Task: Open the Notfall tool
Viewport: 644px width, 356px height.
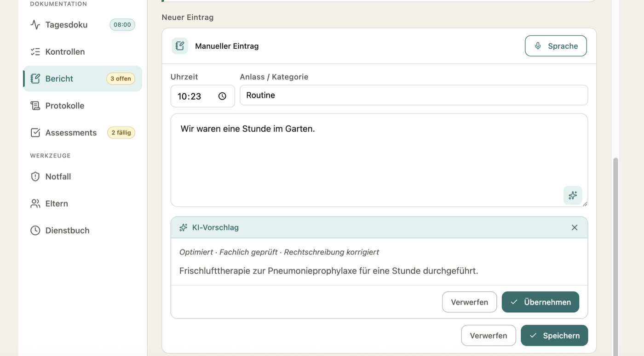Action: (x=83, y=176)
